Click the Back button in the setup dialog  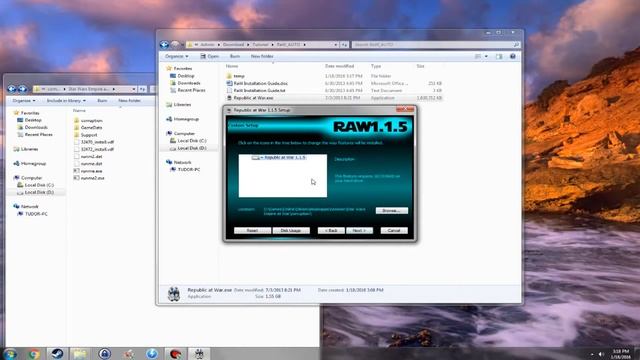pos(331,231)
